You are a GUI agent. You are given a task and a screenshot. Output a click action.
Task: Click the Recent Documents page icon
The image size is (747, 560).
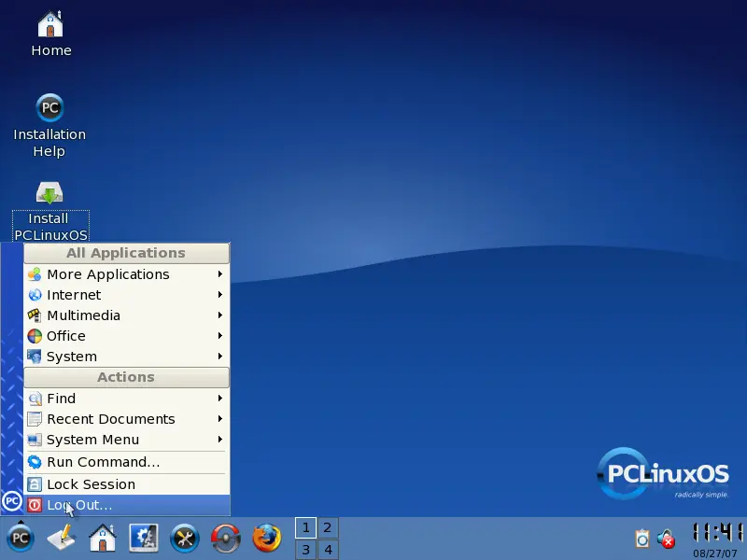pos(35,418)
